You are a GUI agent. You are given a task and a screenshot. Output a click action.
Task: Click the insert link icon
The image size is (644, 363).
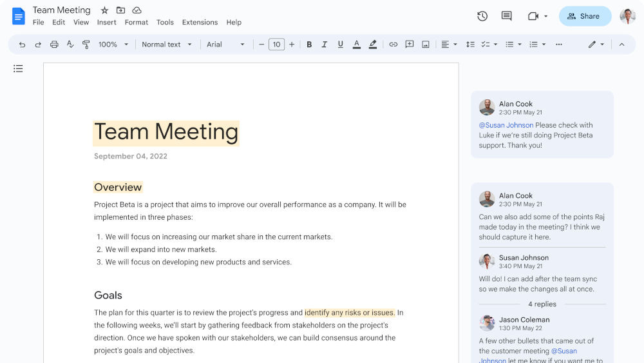393,44
